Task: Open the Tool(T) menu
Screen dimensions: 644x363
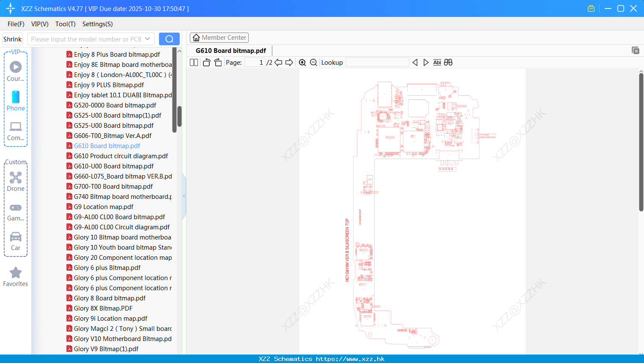Action: coord(66,24)
